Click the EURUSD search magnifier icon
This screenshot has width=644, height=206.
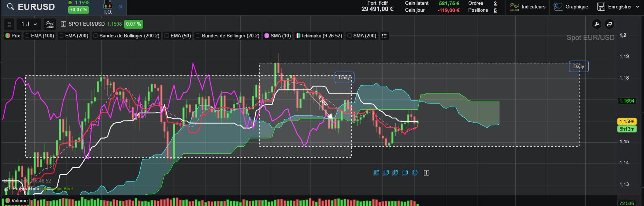tap(11, 7)
